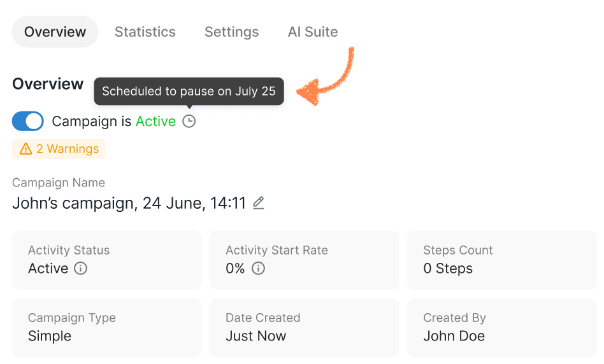Open the Overview tab
The height and width of the screenshot is (364, 604).
[x=55, y=32]
